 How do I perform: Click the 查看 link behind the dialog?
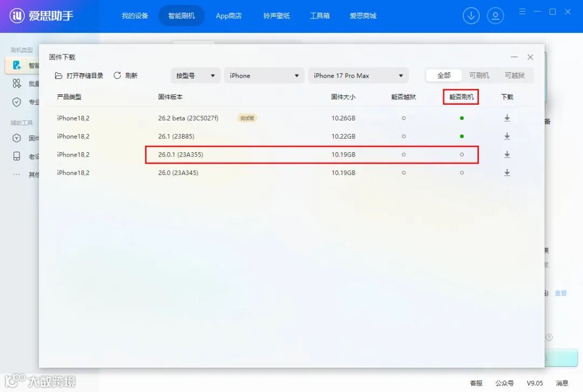561,293
